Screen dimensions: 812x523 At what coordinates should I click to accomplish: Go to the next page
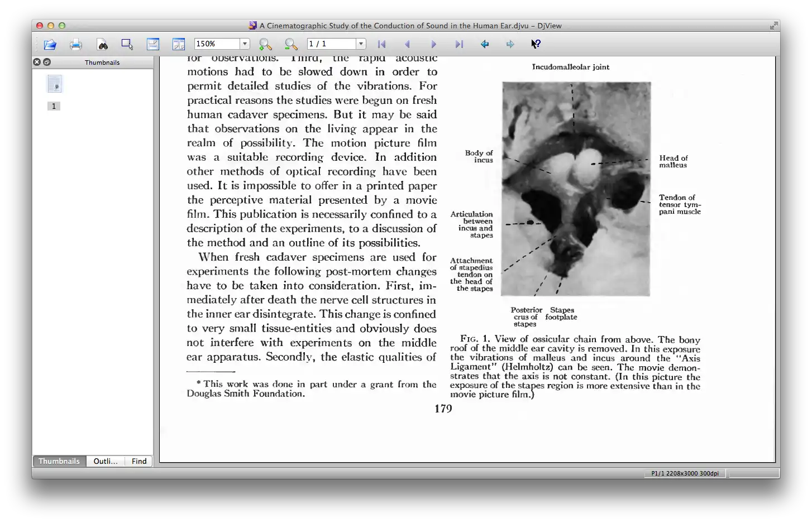click(433, 44)
